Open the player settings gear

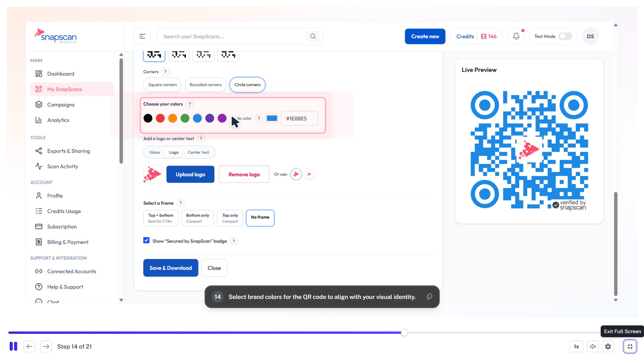[608, 347]
